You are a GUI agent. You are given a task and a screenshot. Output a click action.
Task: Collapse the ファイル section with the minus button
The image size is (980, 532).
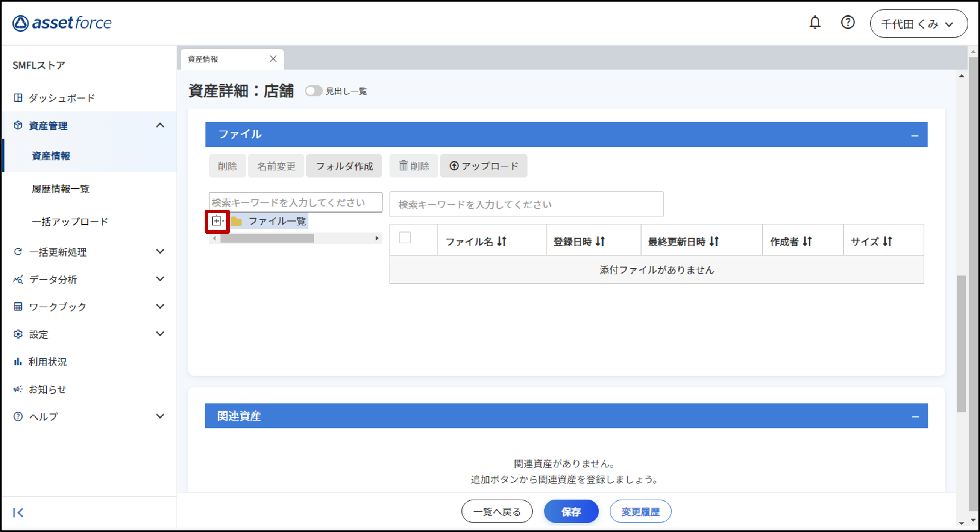click(x=915, y=135)
